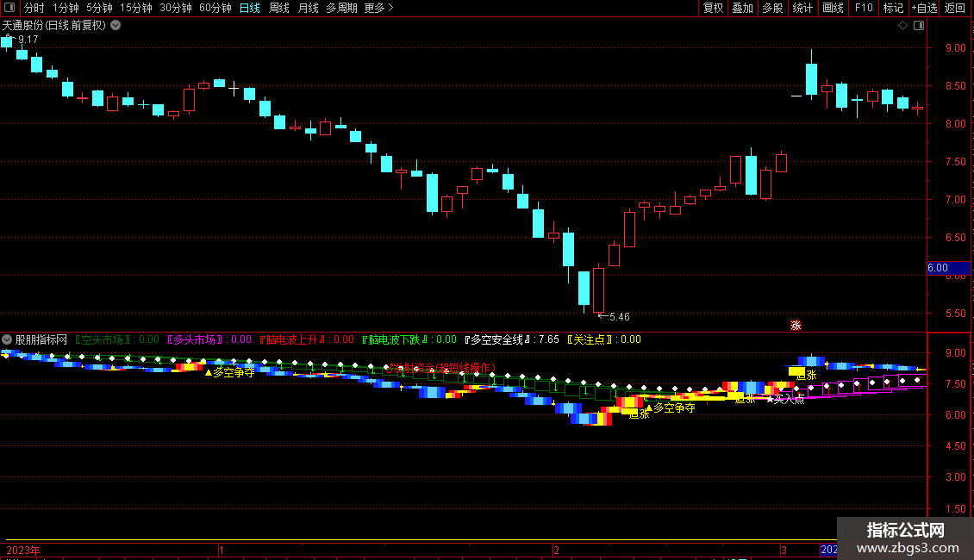This screenshot has height=560, width=974.
Task: Open F10 company info
Action: [864, 8]
